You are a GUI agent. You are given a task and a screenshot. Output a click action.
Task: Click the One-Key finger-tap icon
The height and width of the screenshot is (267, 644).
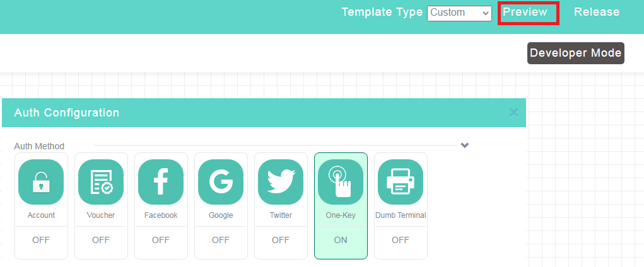pos(341,182)
